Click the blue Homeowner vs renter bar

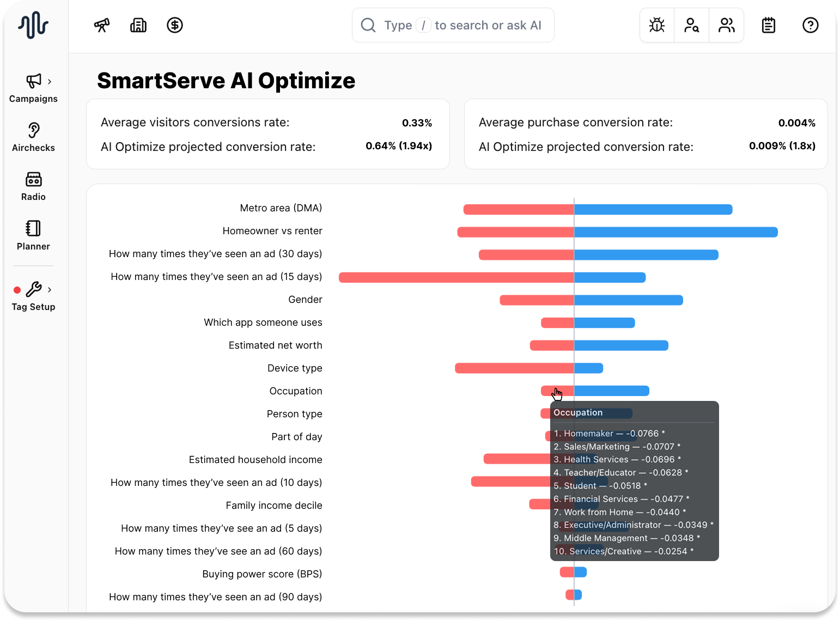[x=676, y=232]
